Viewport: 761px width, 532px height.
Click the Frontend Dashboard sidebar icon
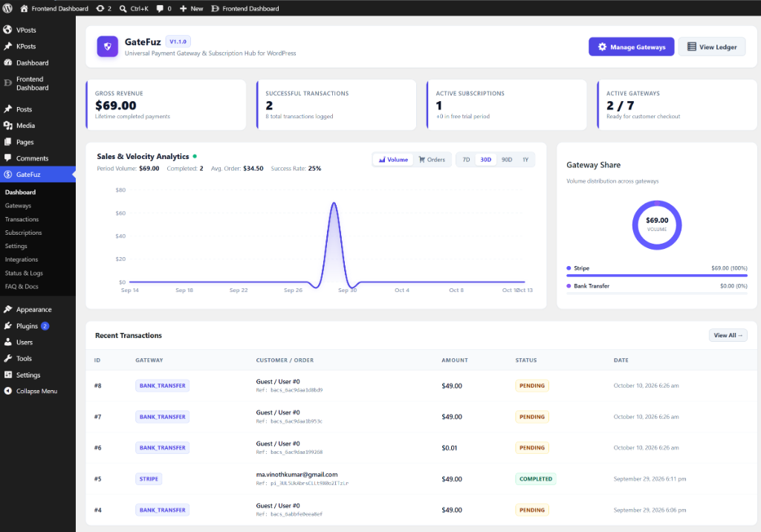pos(7,83)
